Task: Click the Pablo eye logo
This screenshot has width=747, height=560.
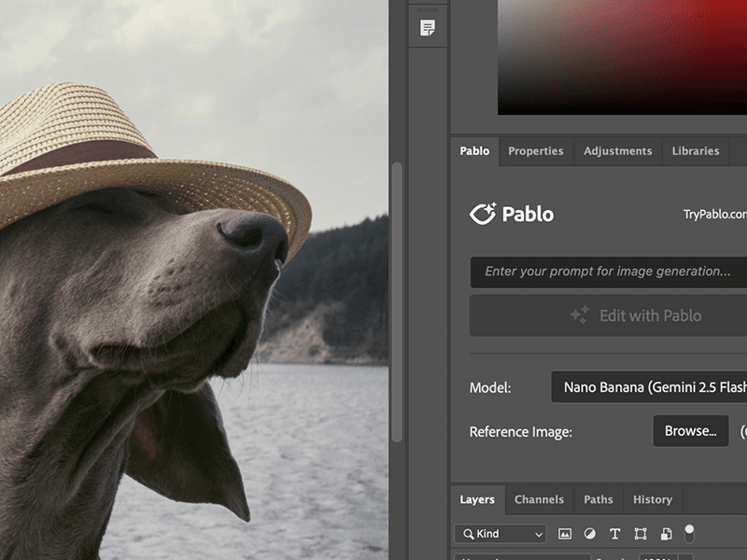Action: coord(481,213)
